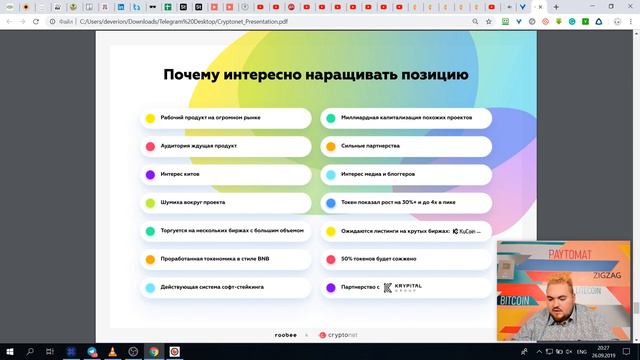
Task: Open Task View on the taskbar
Action: tap(50, 351)
